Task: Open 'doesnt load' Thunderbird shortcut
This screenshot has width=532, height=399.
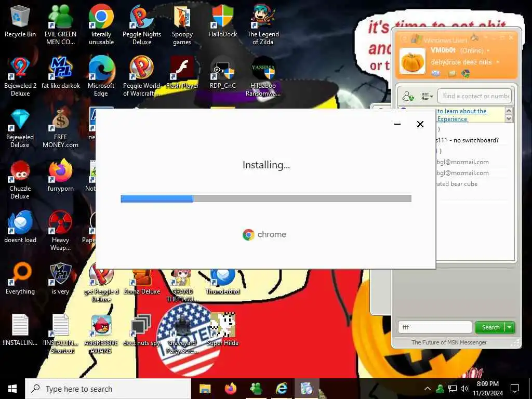Action: point(20,228)
